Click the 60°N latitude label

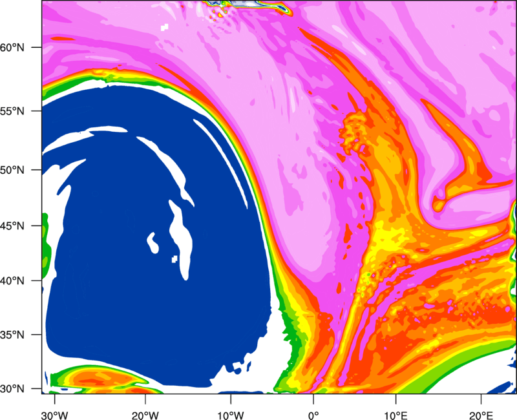point(12,47)
